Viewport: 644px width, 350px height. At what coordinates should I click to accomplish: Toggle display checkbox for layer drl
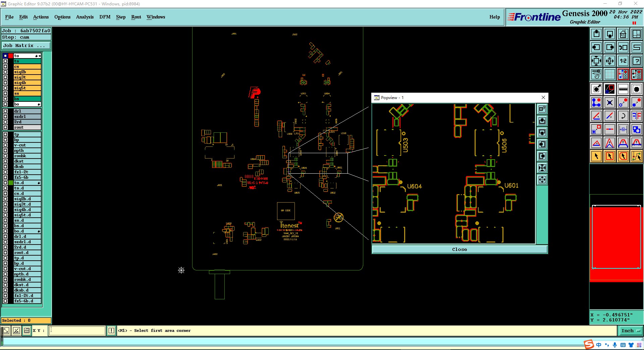point(5,111)
